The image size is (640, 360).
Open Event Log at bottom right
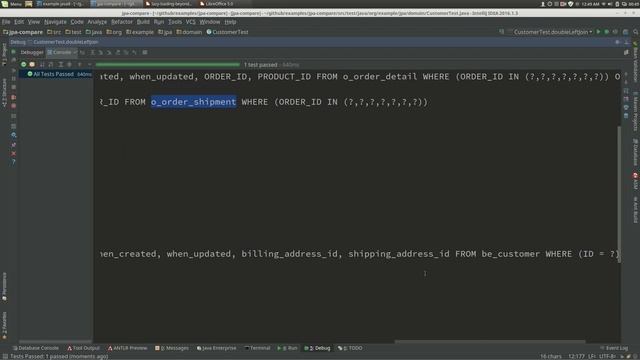coord(614,348)
